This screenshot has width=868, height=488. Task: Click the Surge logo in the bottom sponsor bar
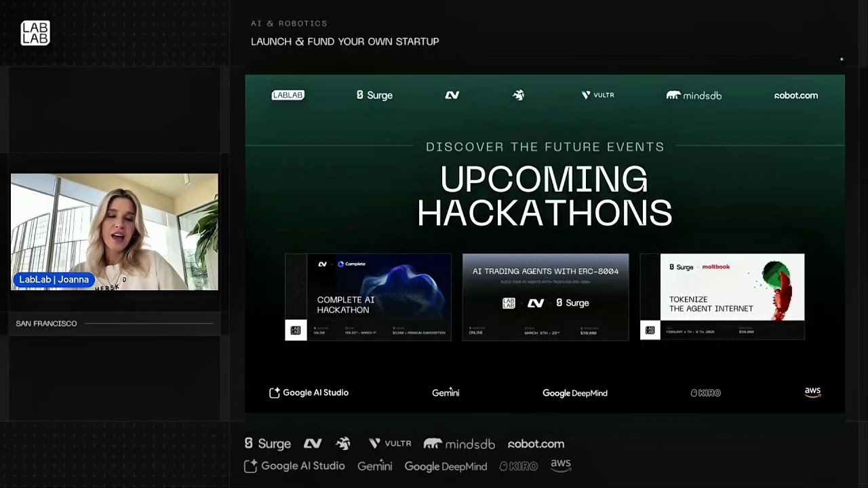tap(267, 444)
